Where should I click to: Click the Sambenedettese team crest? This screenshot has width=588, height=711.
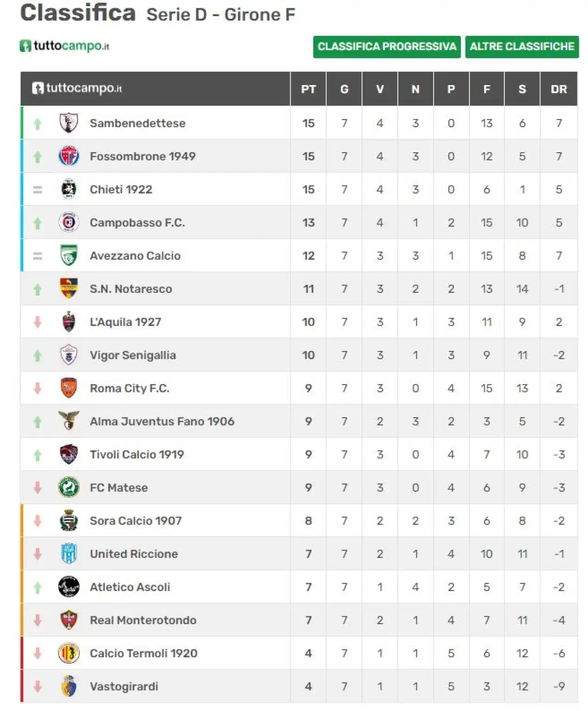click(x=69, y=123)
